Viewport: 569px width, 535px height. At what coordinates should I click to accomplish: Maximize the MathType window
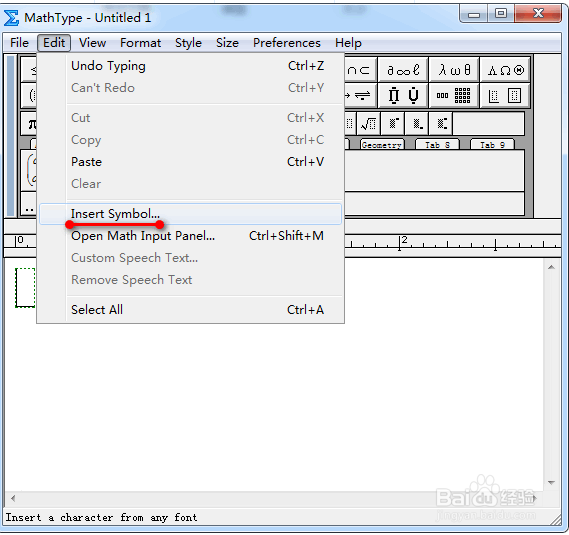(x=501, y=14)
